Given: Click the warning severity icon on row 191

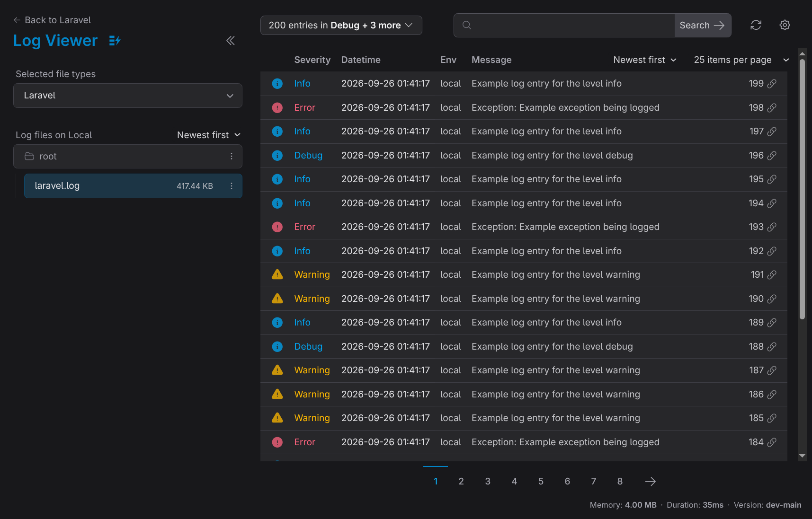Looking at the screenshot, I should (277, 274).
